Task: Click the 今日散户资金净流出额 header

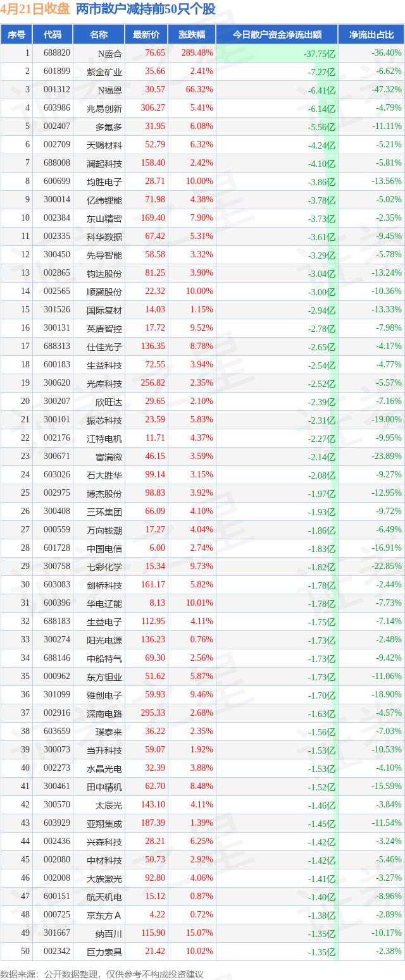Action: click(277, 35)
